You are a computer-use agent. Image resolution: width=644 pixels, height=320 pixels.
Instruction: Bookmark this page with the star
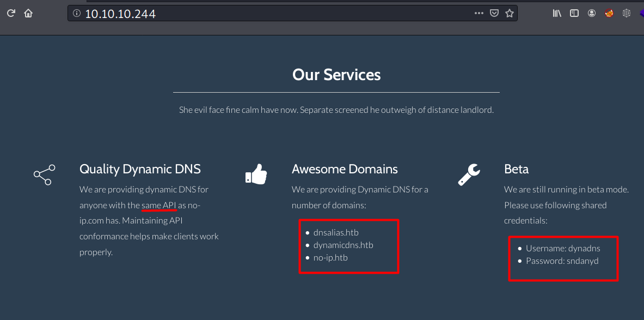pos(510,14)
